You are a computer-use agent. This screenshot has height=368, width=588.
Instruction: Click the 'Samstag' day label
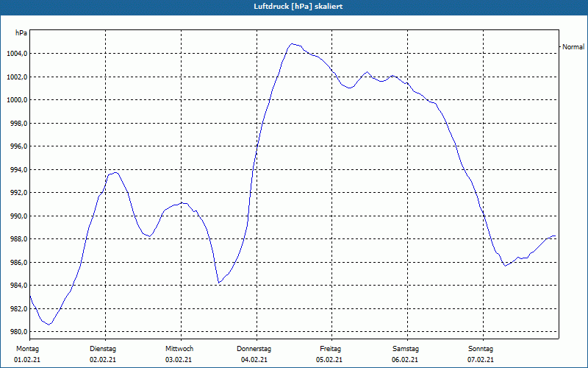(406, 349)
